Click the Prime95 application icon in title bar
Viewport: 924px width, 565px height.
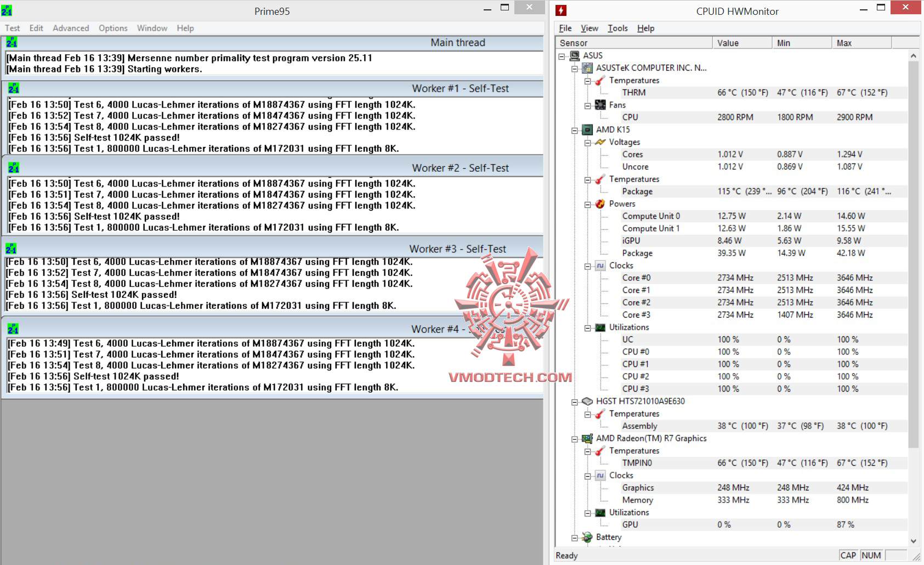pos(7,10)
